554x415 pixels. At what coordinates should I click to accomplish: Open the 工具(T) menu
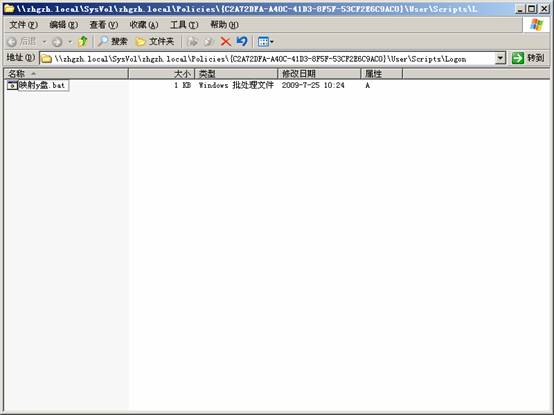coord(184,25)
